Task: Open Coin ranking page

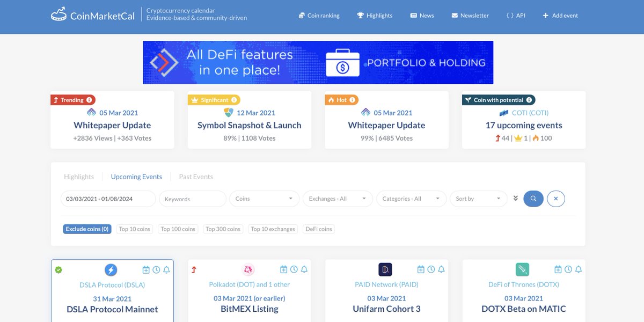Action: pyautogui.click(x=319, y=16)
